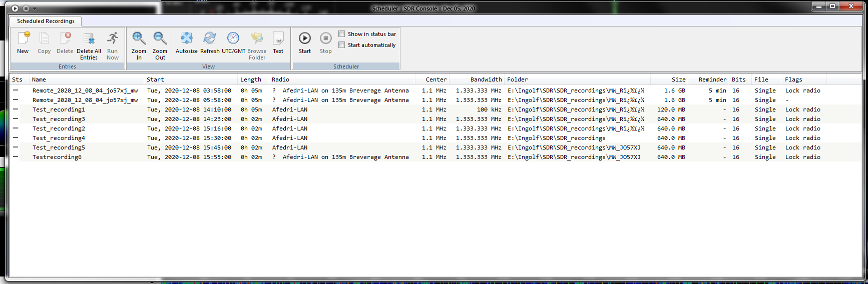Click the Zoom In magnifier
Screen dimensions: 868x284
[139, 39]
